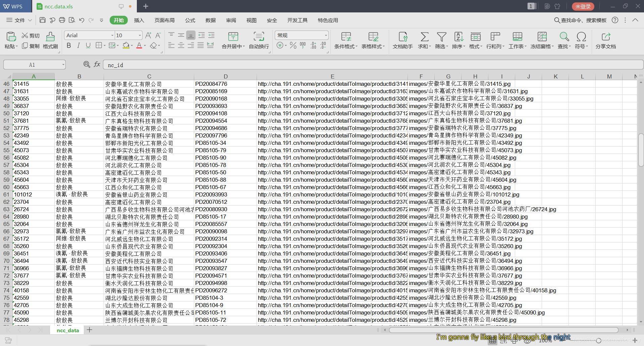Open the quick access toolbar customize arrow

(x=102, y=20)
